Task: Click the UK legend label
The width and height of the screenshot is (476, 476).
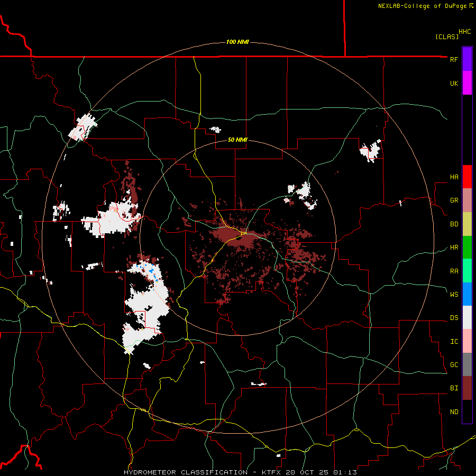Action: coord(454,83)
